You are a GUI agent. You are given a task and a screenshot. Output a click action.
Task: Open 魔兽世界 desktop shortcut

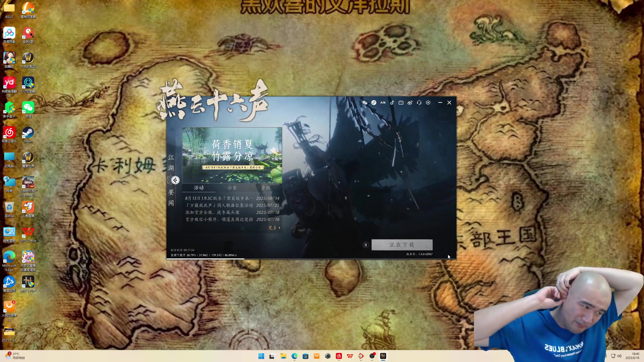click(x=28, y=160)
